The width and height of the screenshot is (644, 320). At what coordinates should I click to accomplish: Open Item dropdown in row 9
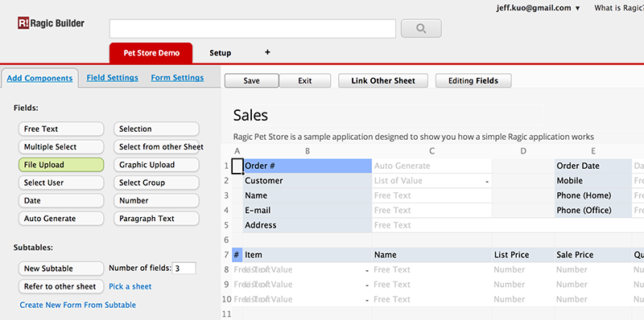(367, 285)
